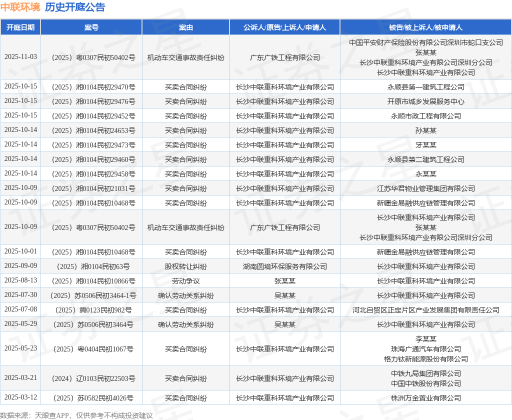
Task: Click plaintiff 张某某 in 劳动争议 row
Action: [284, 281]
